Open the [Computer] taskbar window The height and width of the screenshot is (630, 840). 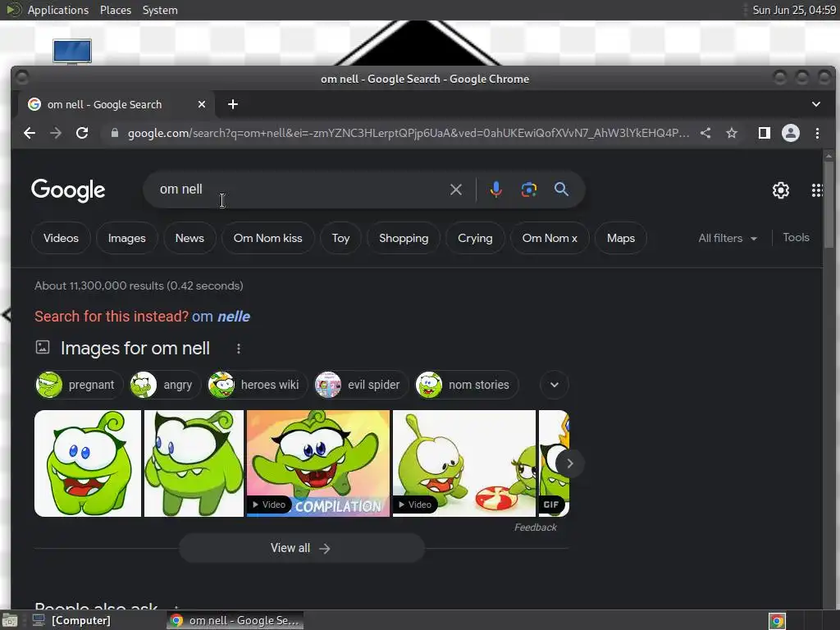click(72, 621)
